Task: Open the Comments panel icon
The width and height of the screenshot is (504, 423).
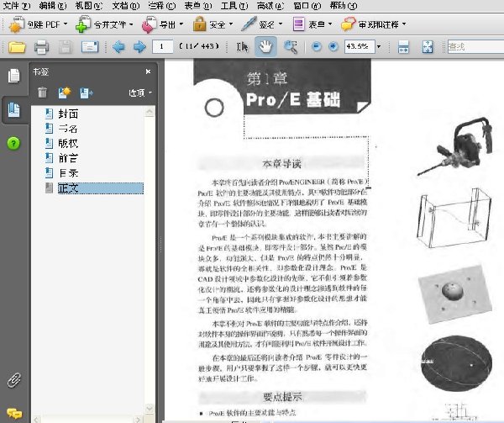Action: click(14, 413)
